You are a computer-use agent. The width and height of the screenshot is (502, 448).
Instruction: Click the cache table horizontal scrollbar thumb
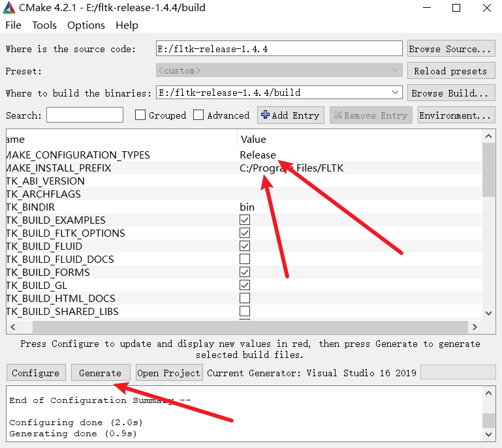point(250,327)
